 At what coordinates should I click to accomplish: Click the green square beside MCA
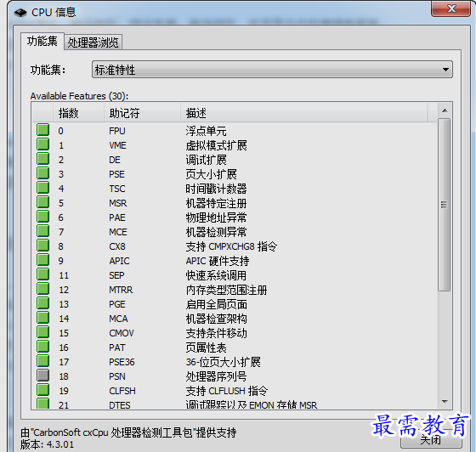click(42, 318)
